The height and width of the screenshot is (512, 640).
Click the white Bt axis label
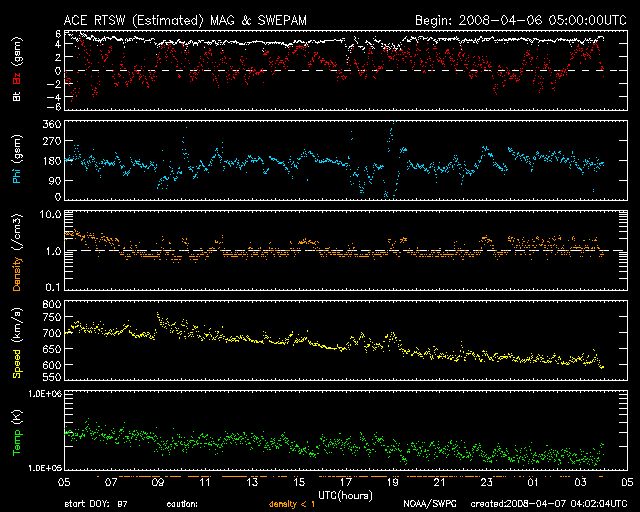pos(16,96)
